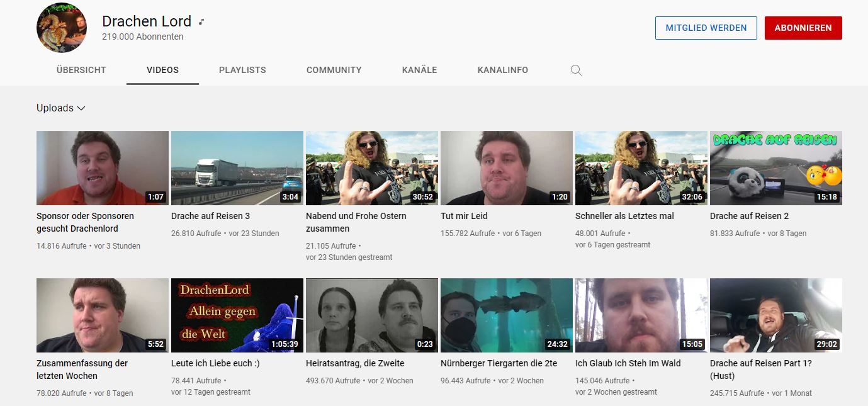Play the car thumbnail for 'Drache auf Reisen Part 1?'

coord(776,315)
